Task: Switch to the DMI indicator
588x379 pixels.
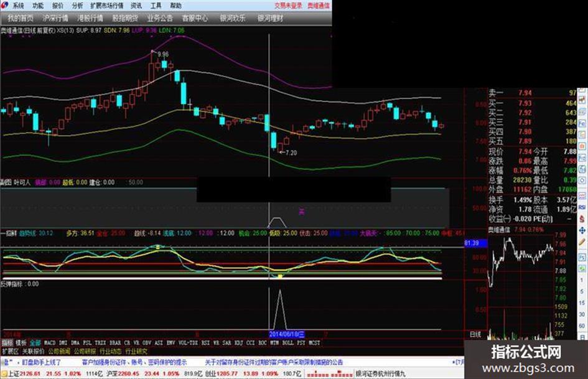Action: pos(63,343)
